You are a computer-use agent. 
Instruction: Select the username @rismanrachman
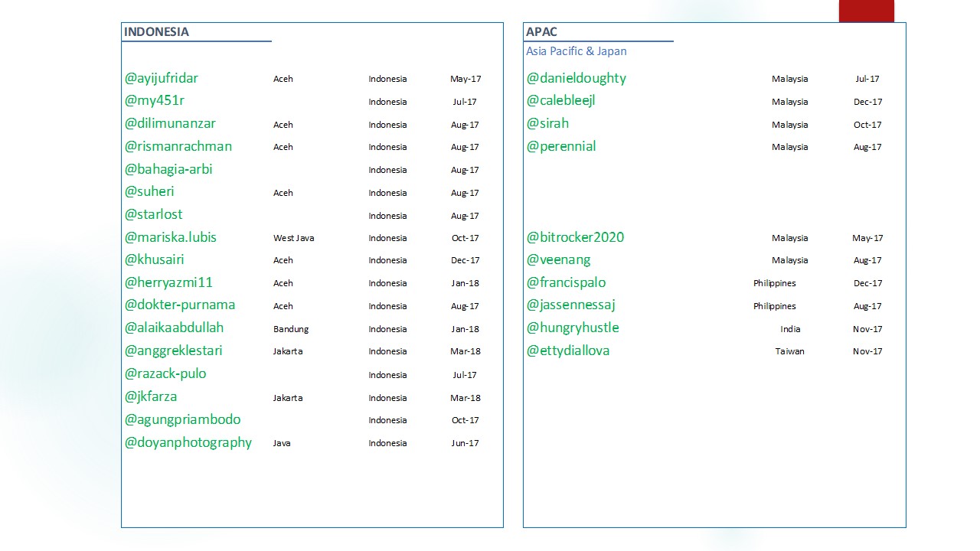(178, 146)
